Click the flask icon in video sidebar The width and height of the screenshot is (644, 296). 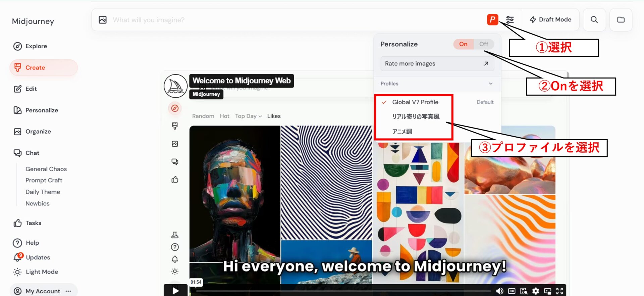[x=175, y=235]
